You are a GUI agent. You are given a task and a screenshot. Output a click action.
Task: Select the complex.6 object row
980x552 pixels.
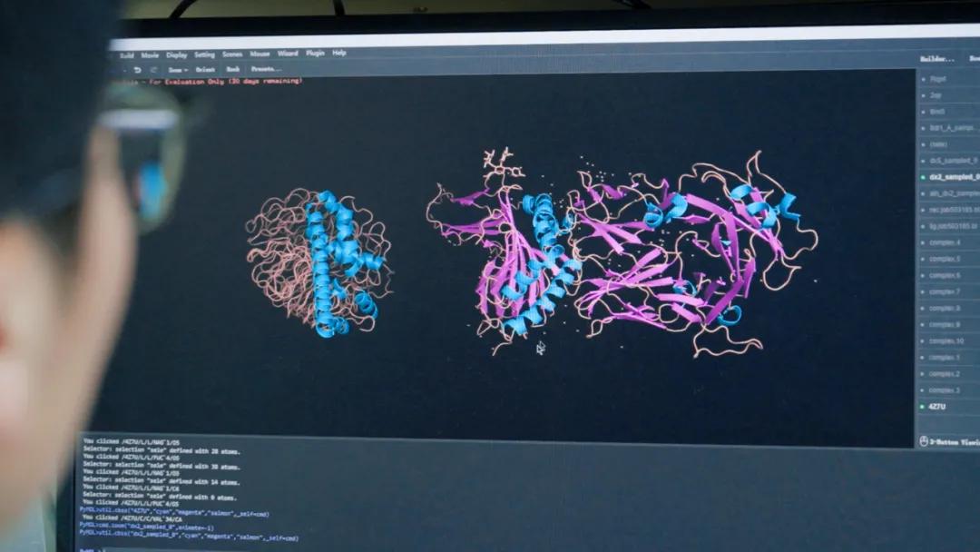click(949, 276)
